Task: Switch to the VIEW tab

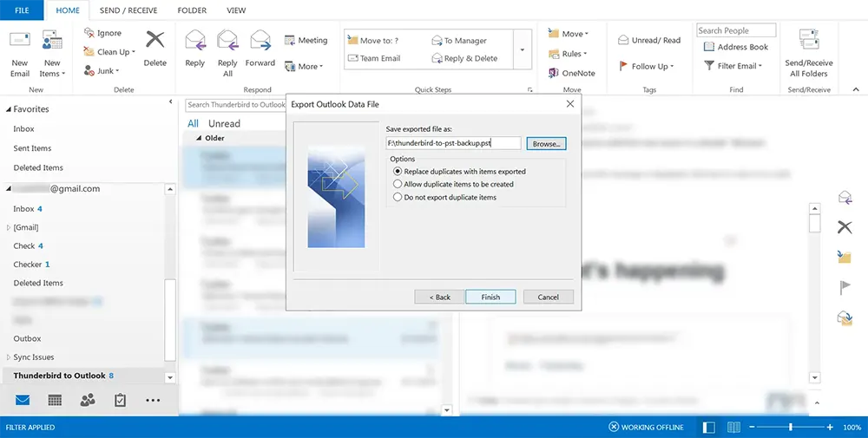Action: tap(236, 10)
